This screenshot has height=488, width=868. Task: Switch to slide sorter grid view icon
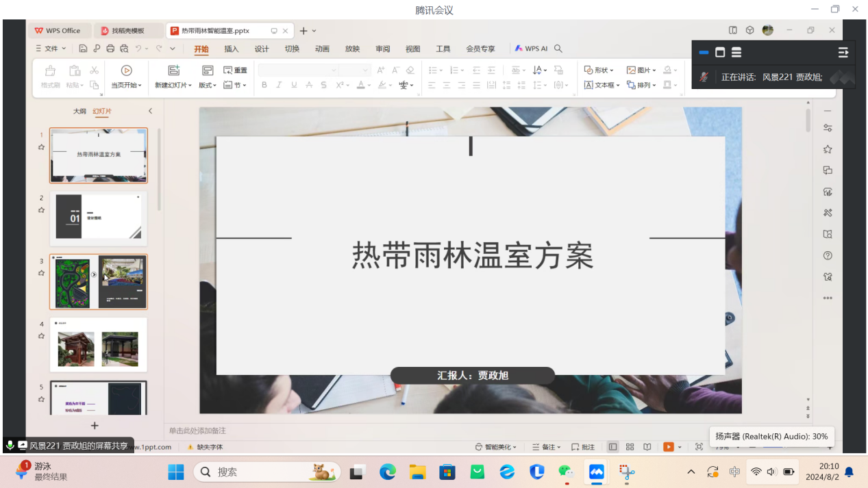pos(630,447)
